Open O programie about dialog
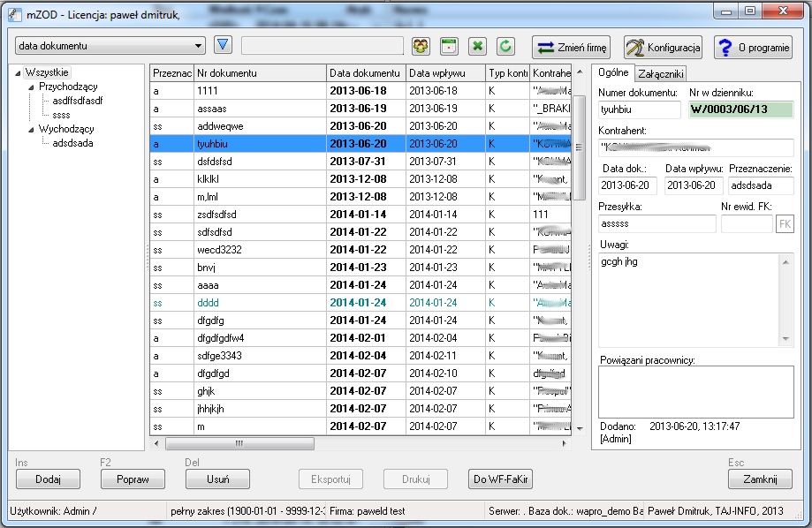Screen dimensions: 812x528 pyautogui.click(x=754, y=48)
